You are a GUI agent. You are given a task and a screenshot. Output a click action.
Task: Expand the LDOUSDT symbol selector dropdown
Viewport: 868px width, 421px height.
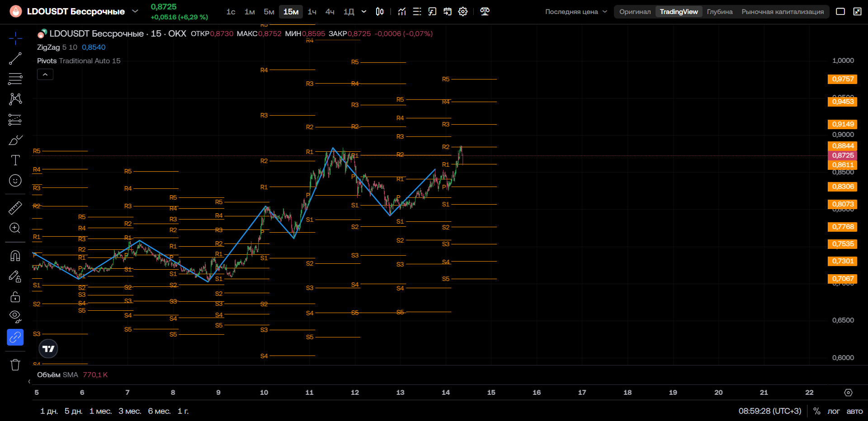tap(135, 11)
